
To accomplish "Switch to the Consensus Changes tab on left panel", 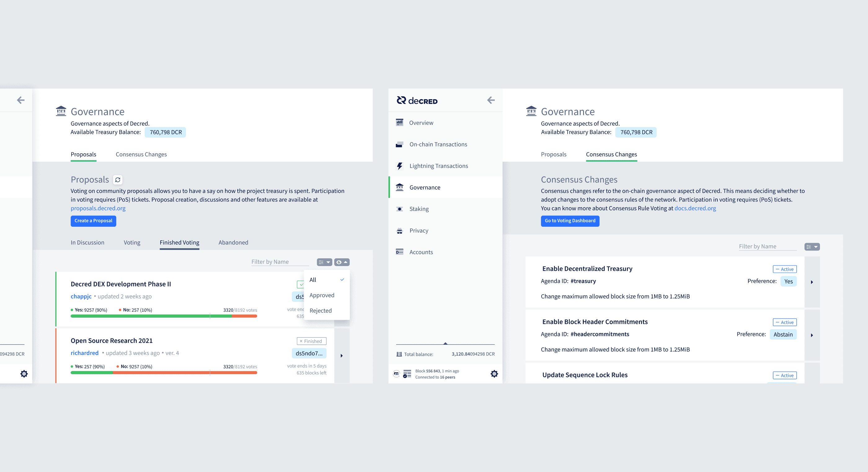I will [x=141, y=155].
